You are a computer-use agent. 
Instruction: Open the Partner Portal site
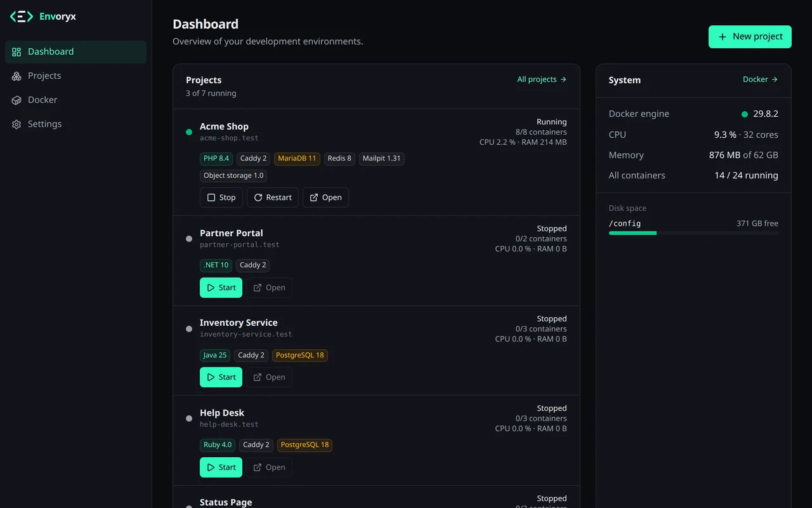pos(270,288)
